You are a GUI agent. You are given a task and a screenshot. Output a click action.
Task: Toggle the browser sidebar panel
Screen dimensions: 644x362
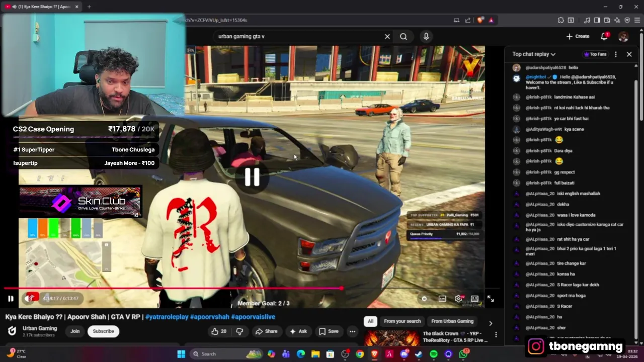[597, 20]
